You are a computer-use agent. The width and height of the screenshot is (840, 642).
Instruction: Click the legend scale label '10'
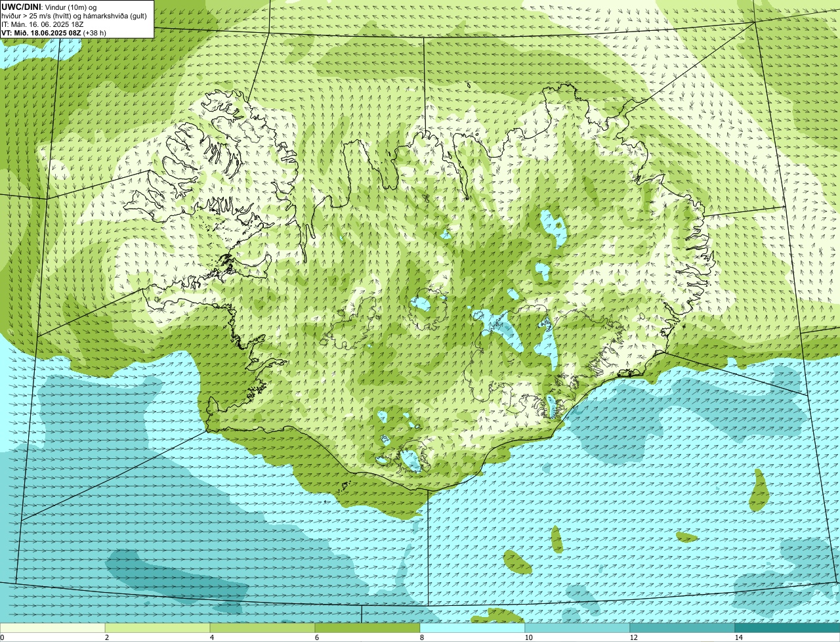(528, 637)
